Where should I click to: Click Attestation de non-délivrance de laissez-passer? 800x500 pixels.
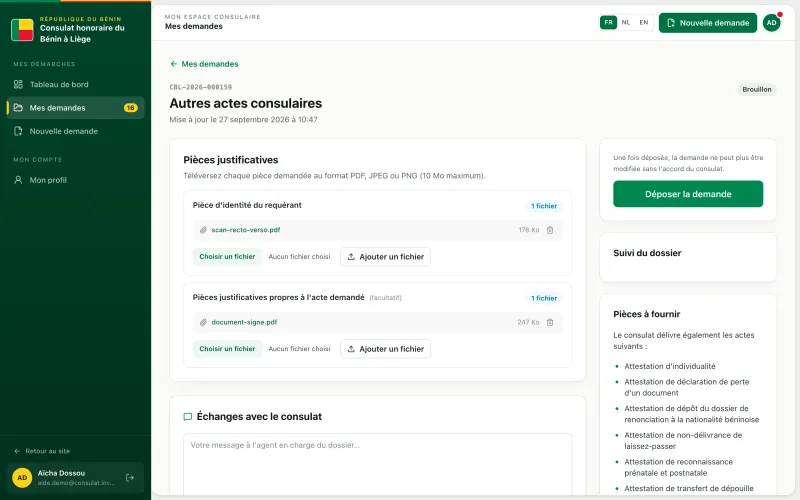(x=683, y=441)
